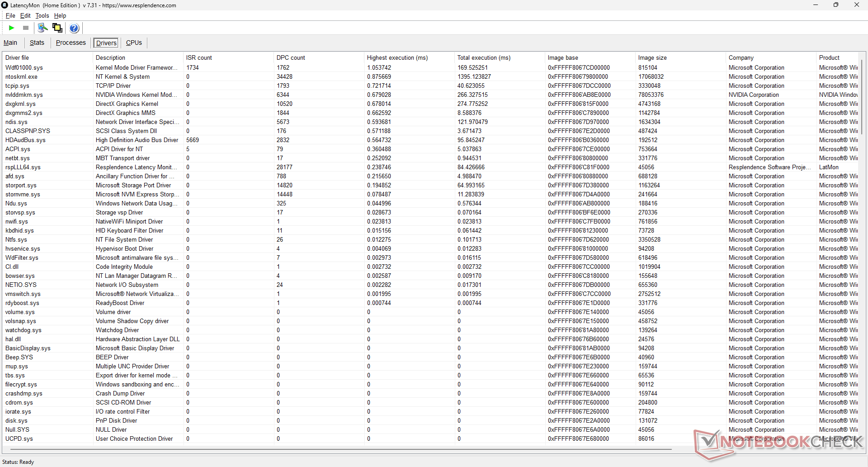868x467 pixels.
Task: Select the CLASSPNP.SYS driver row
Action: click(x=430, y=131)
